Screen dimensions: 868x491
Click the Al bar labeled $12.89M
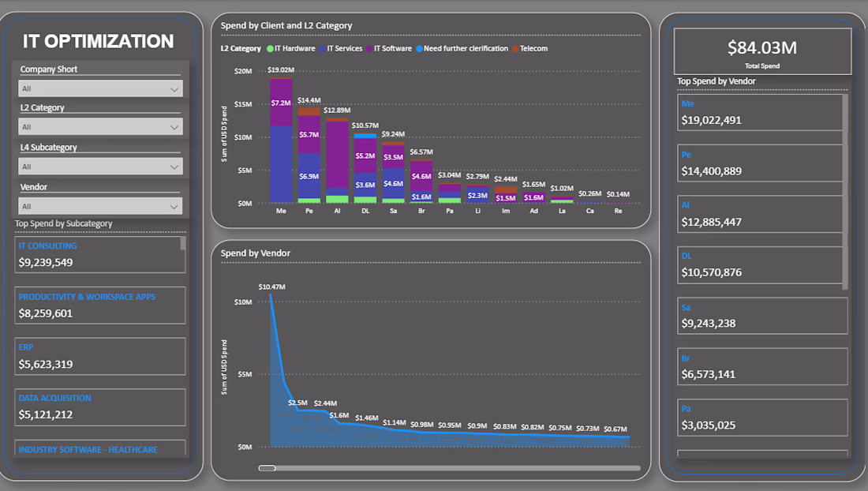(x=337, y=160)
